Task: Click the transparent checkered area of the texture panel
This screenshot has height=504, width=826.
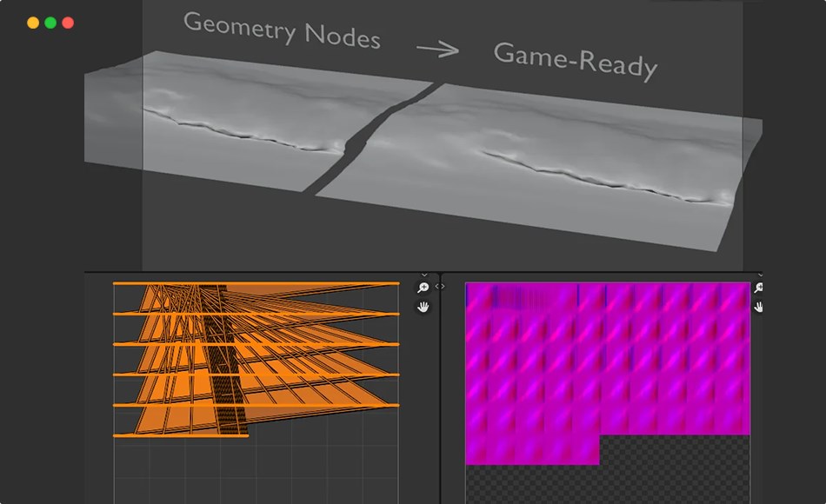Action: click(678, 469)
